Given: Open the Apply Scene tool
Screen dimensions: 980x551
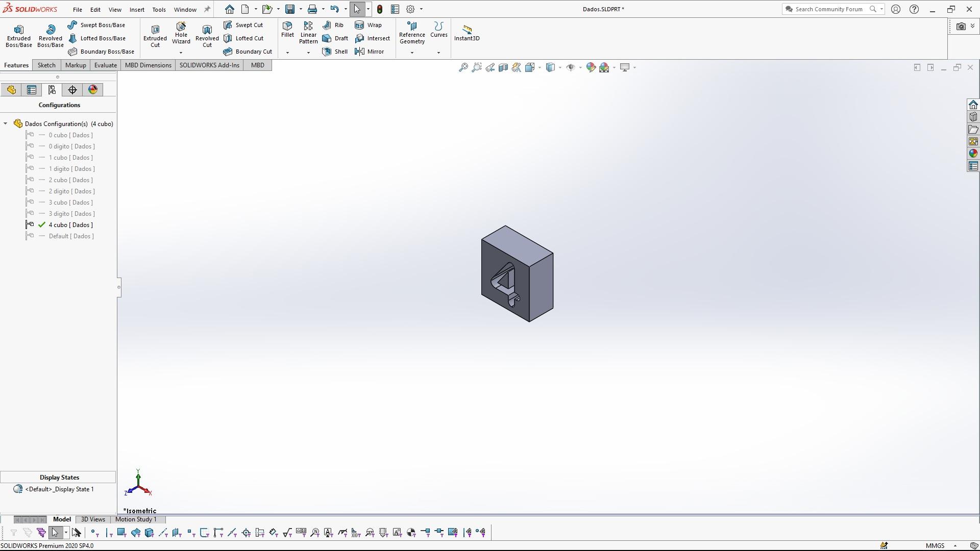Looking at the screenshot, I should click(604, 67).
